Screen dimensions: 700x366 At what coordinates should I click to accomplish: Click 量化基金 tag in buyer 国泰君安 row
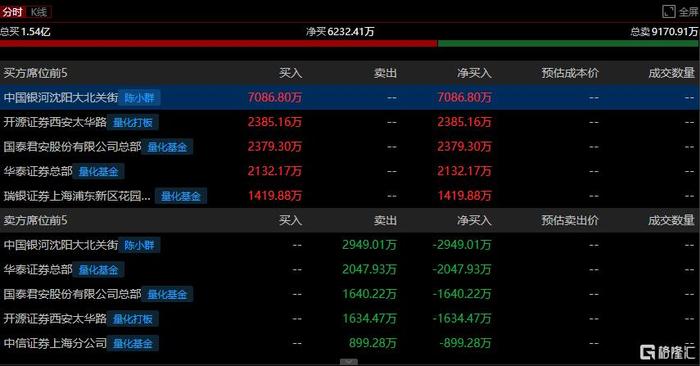pos(167,147)
